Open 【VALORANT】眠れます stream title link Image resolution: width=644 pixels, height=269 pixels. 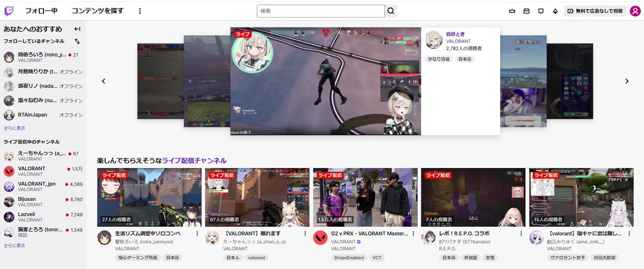pyautogui.click(x=252, y=234)
